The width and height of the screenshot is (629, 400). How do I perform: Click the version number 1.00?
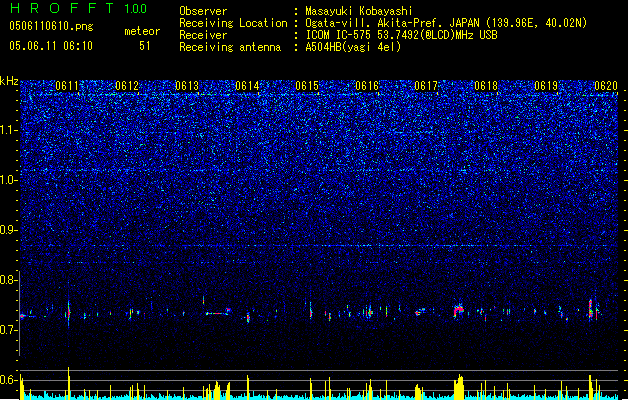tap(136, 9)
